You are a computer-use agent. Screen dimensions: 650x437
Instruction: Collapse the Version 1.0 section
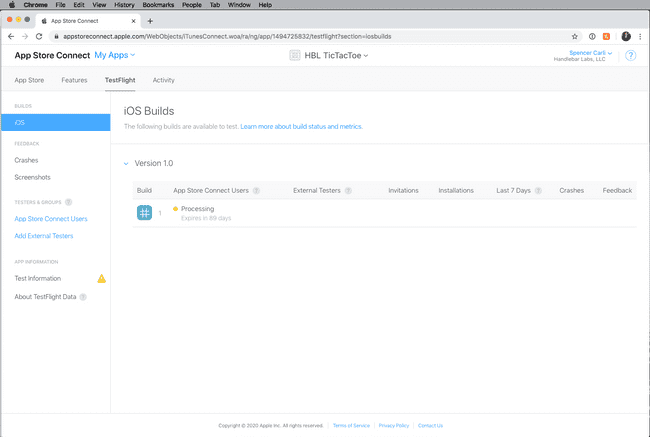[126, 163]
